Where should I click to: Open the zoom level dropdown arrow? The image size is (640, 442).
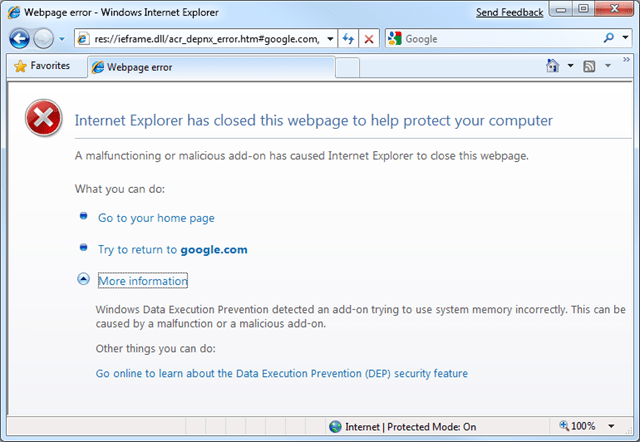tap(611, 426)
